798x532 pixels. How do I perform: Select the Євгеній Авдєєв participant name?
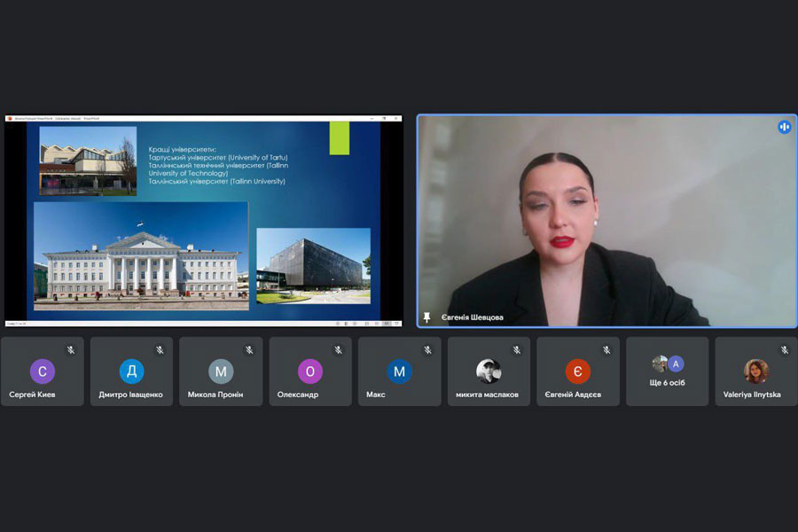point(573,395)
